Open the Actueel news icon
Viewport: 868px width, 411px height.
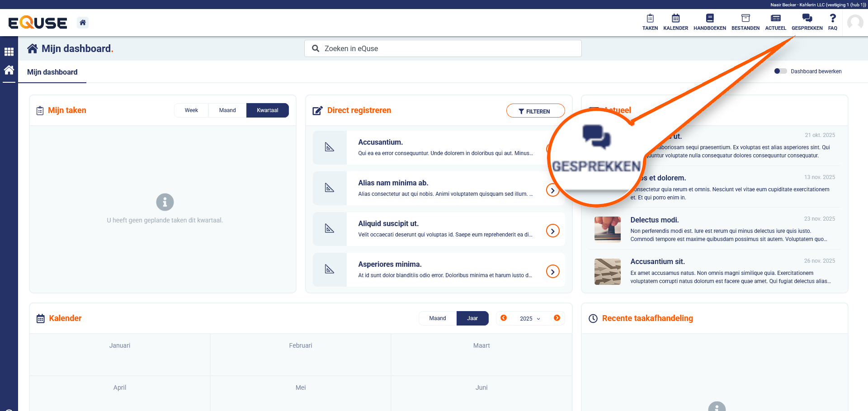tap(775, 22)
